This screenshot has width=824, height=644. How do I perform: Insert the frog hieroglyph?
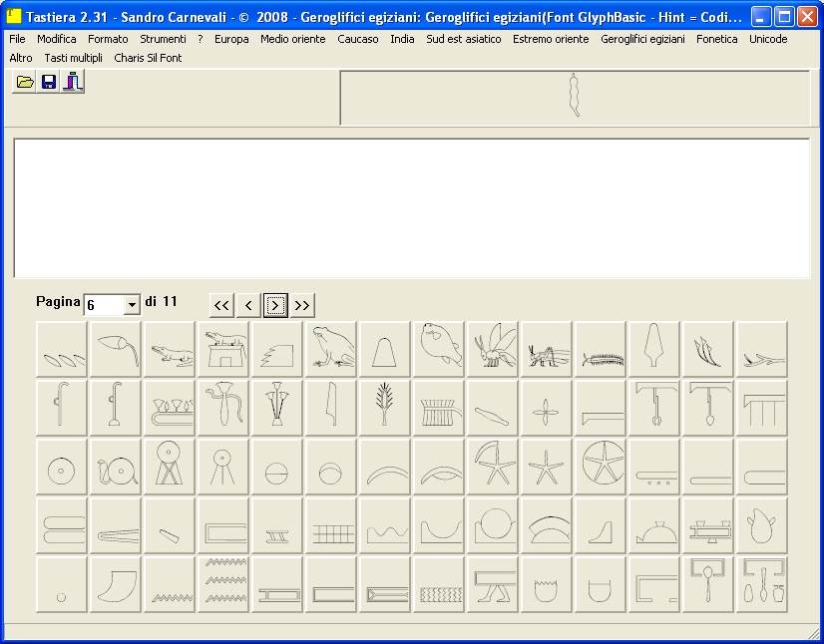coord(331,349)
